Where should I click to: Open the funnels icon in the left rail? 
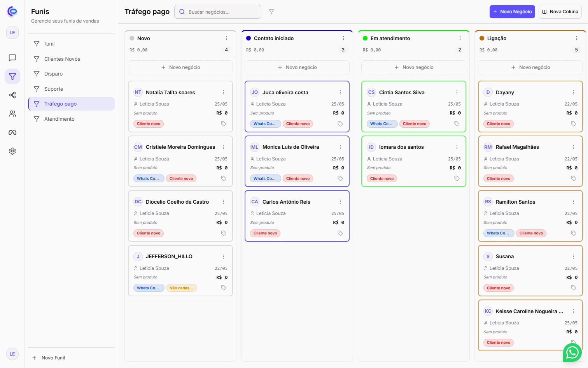click(12, 76)
